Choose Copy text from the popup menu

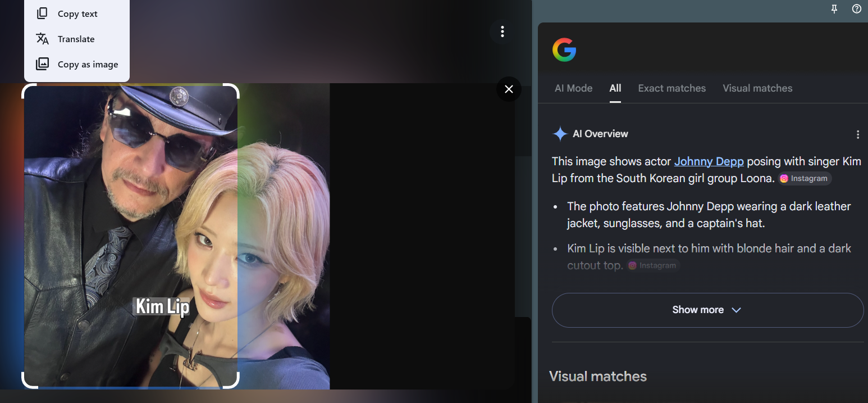tap(77, 13)
